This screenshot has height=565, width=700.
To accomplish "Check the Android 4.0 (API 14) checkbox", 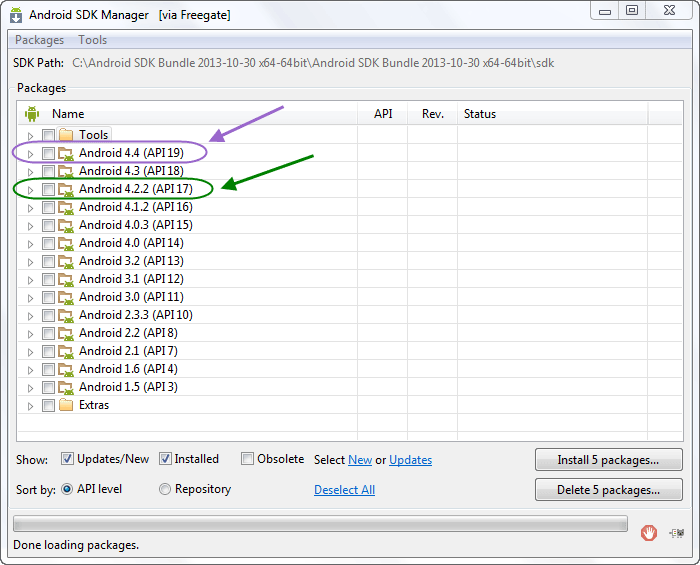I will [x=48, y=244].
